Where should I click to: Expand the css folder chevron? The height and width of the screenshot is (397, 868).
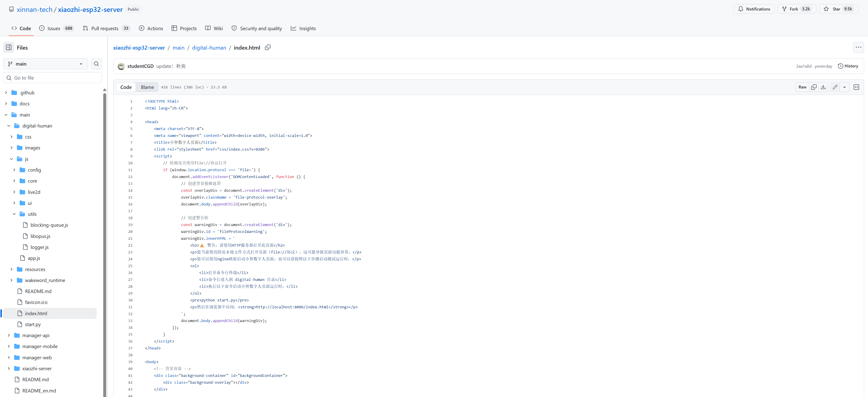(x=11, y=137)
